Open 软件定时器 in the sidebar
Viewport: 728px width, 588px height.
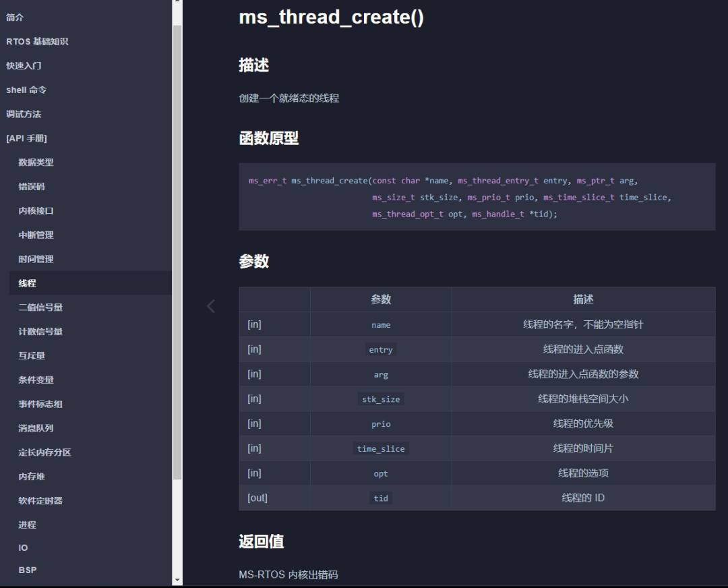point(40,501)
